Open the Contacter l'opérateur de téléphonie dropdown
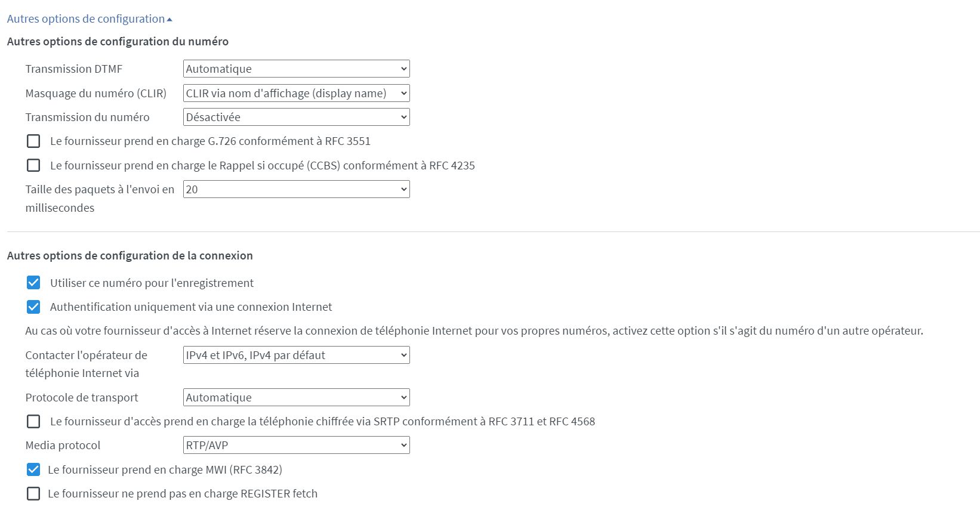980x510 pixels. pyautogui.click(x=296, y=355)
